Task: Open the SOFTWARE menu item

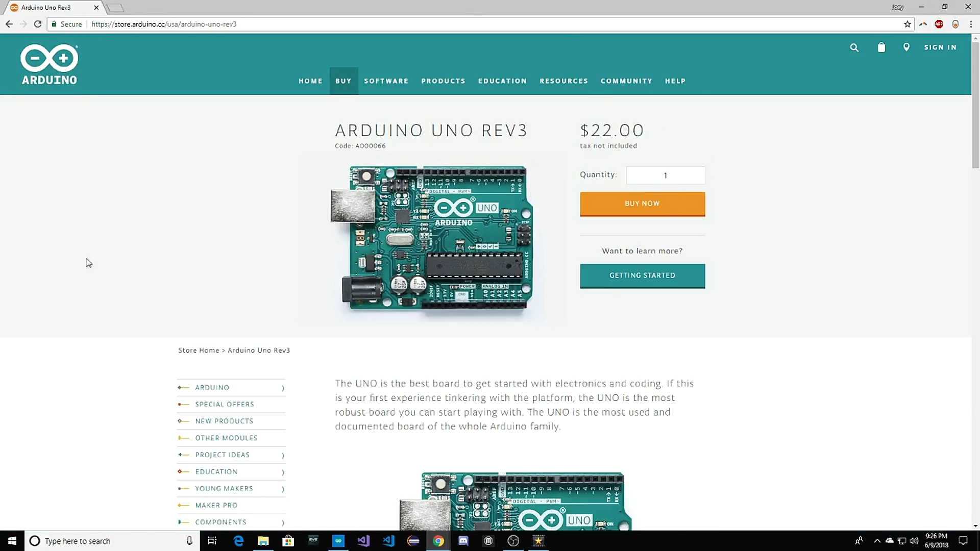Action: (386, 81)
